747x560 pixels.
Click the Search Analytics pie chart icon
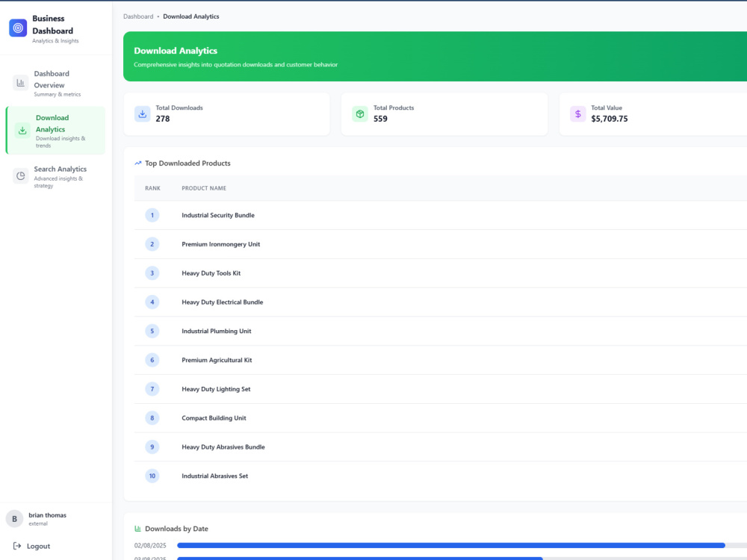(20, 176)
